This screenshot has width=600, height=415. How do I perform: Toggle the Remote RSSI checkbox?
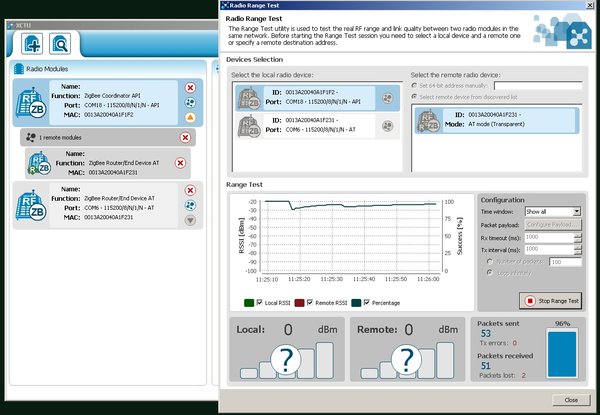(x=310, y=302)
